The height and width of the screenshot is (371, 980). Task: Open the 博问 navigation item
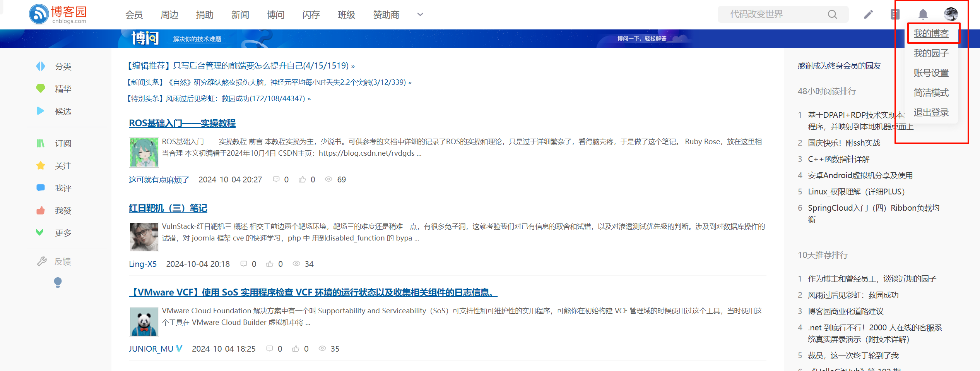(x=275, y=15)
